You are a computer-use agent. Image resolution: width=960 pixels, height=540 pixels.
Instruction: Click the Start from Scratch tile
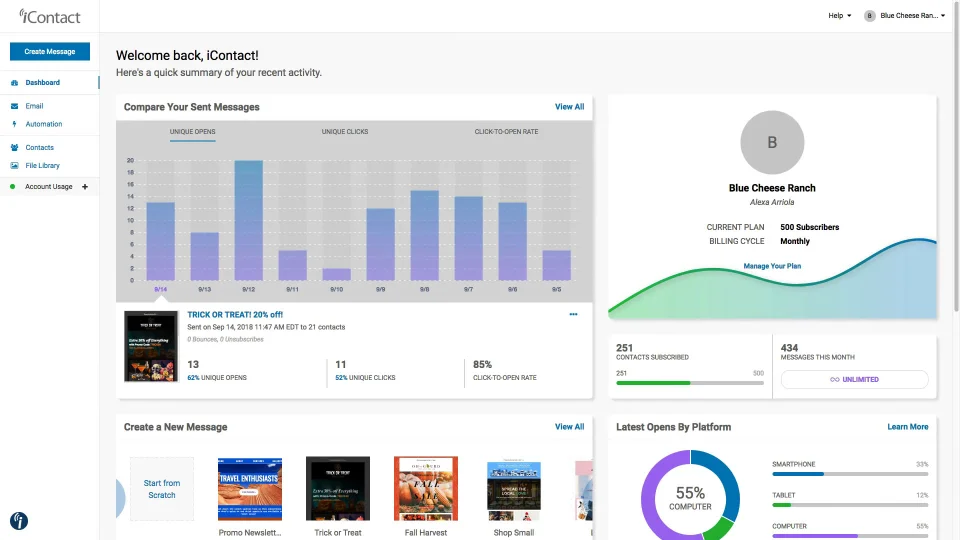click(162, 489)
